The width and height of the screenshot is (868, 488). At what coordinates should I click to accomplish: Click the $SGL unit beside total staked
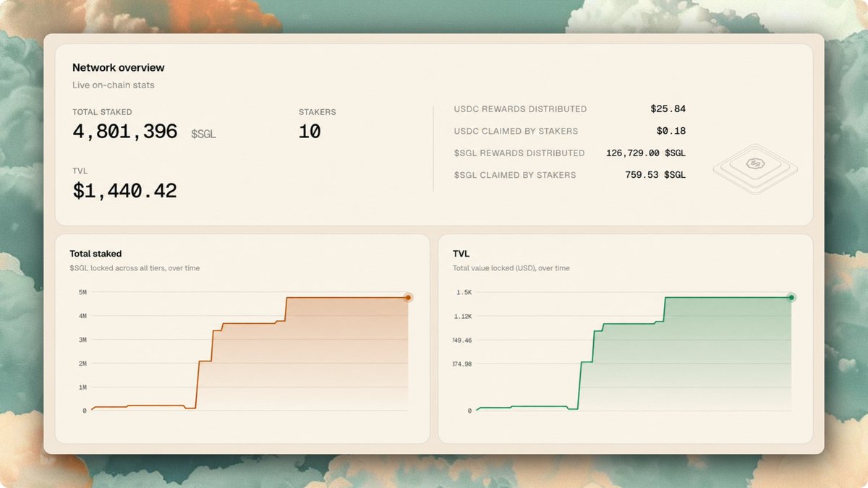pos(203,134)
